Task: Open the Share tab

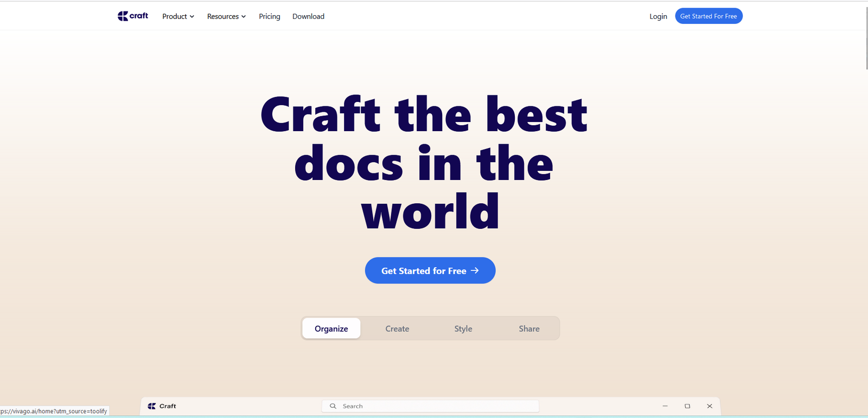Action: pos(529,329)
